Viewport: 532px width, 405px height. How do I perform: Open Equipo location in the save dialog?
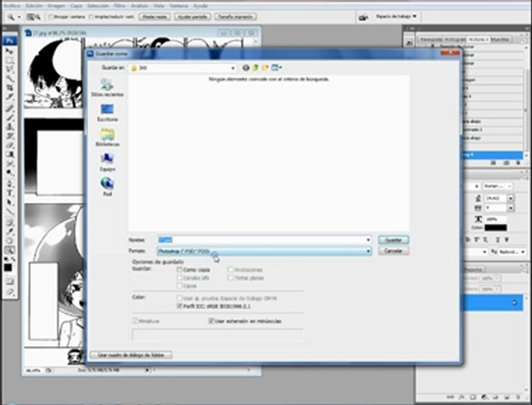click(x=107, y=162)
